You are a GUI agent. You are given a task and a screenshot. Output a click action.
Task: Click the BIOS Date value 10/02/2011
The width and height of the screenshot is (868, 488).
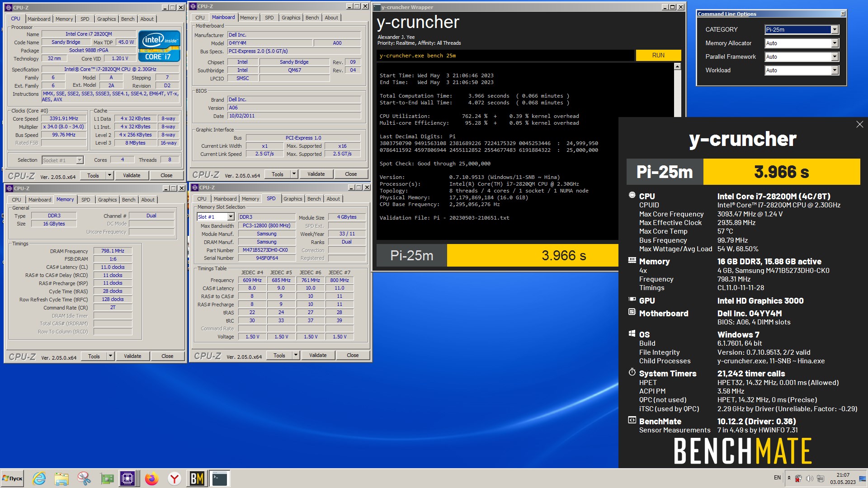click(x=294, y=116)
